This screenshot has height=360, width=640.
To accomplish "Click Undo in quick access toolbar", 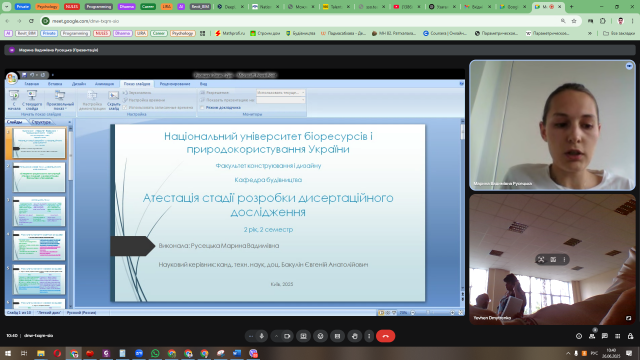I will click(32, 75).
